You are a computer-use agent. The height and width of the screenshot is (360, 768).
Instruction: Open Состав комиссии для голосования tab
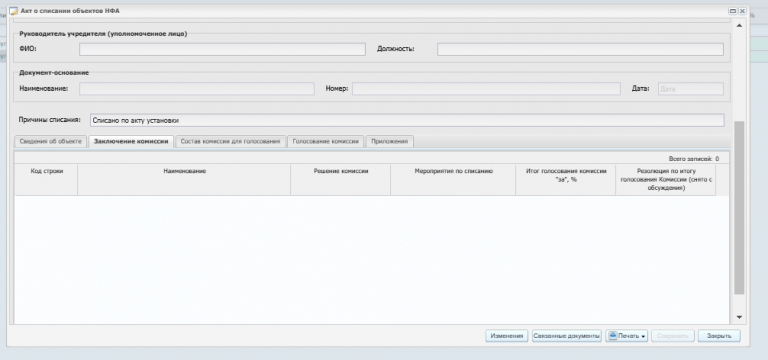(x=230, y=141)
